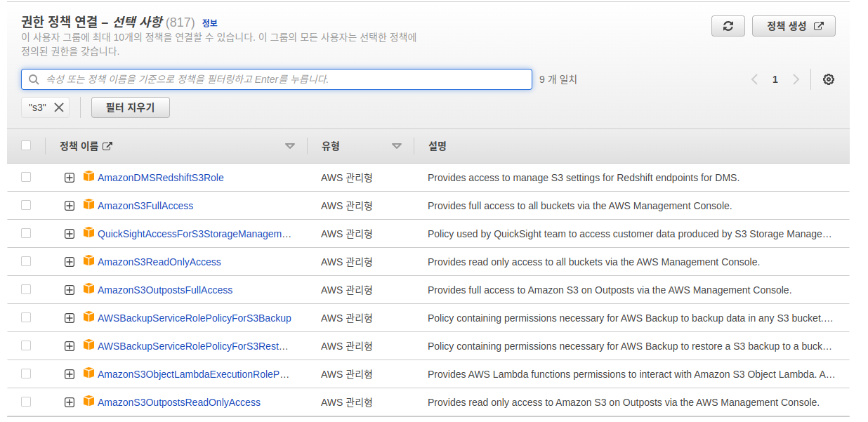Click the 정책 생성 button

tap(794, 26)
